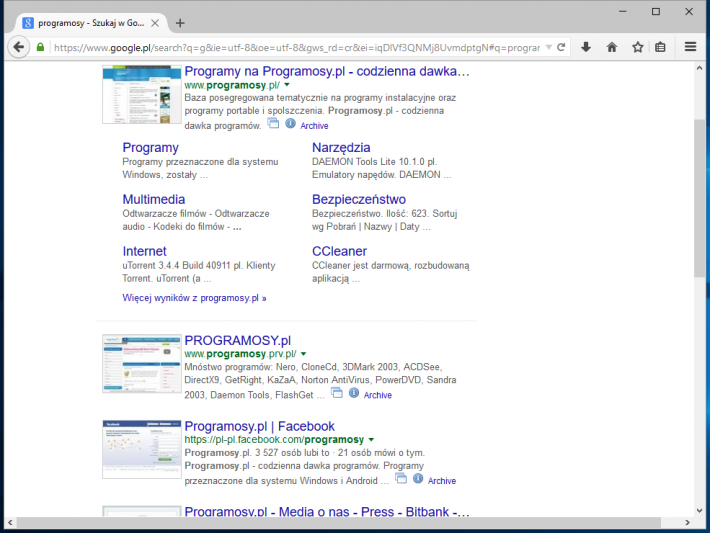Open cached-window icon for the Facebook result
The width and height of the screenshot is (710, 533).
click(401, 478)
